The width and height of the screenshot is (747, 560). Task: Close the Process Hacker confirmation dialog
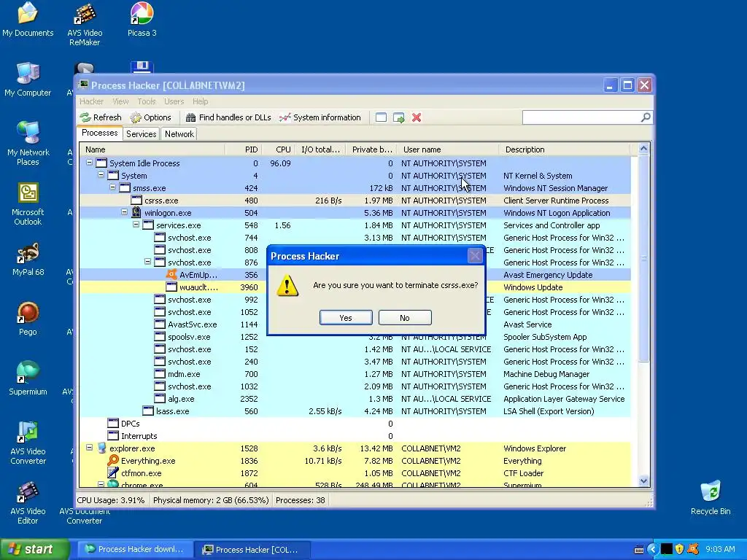[x=475, y=256]
